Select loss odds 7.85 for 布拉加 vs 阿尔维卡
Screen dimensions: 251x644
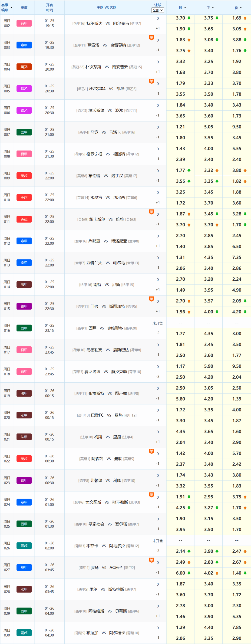pyautogui.click(x=237, y=628)
